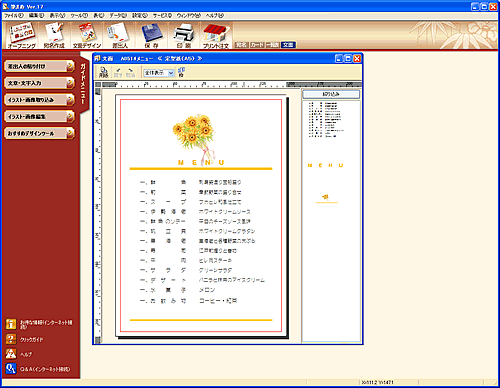
Task: Click the 差出人 sender icon
Action: click(119, 35)
